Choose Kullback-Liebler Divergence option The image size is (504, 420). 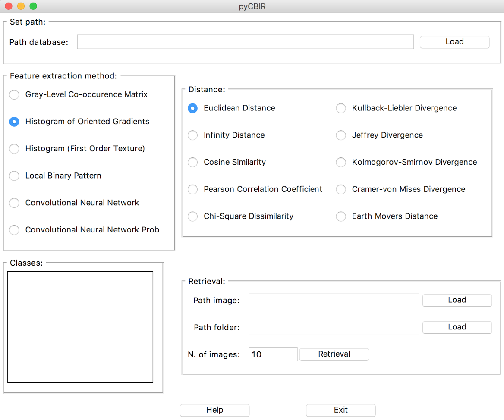[x=341, y=108]
